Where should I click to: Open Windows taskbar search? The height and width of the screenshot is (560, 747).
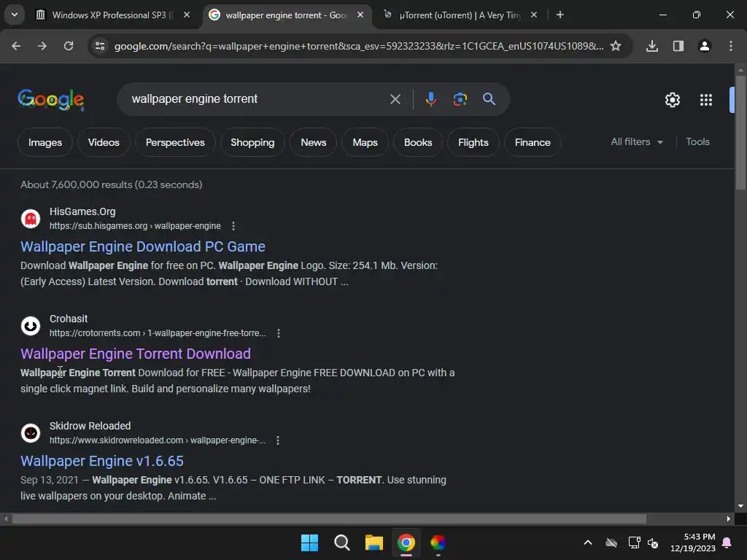[342, 542]
